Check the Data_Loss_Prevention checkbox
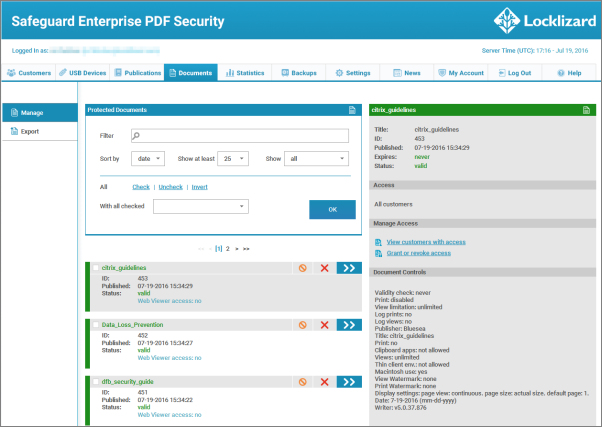Image resolution: width=602 pixels, height=427 pixels. point(96,325)
